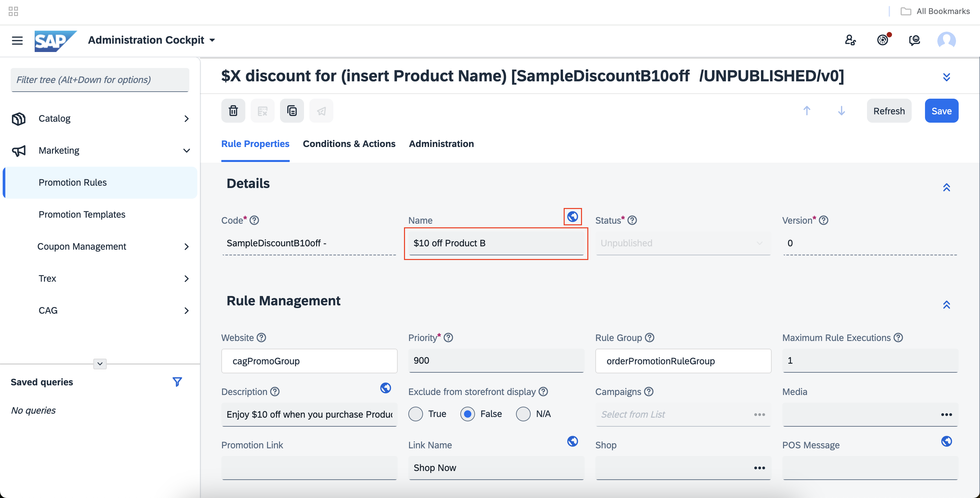Open the browser apps grid icon
The height and width of the screenshot is (498, 980).
(13, 11)
